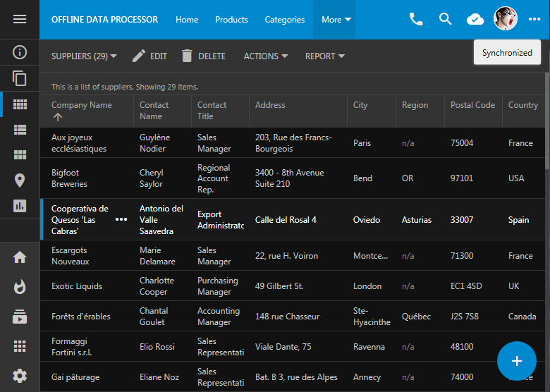This screenshot has width=550, height=392.
Task: Open the Products menu item
Action: point(231,20)
